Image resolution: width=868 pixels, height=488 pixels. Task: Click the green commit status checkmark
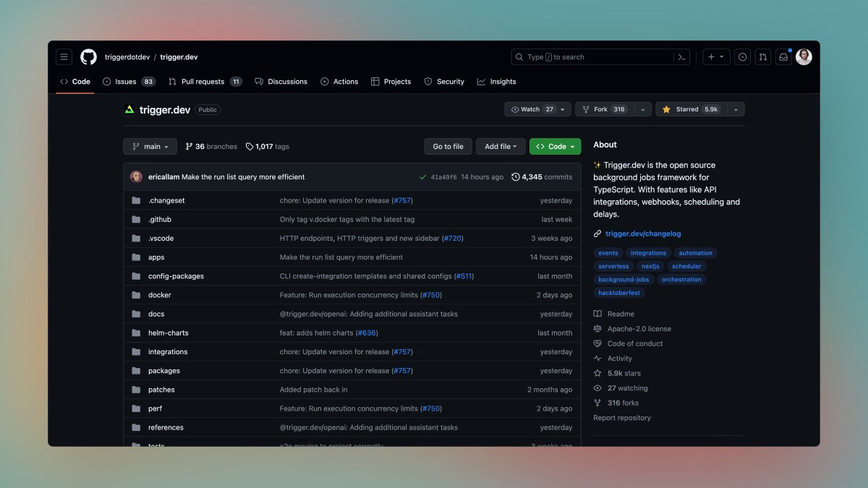pos(423,177)
